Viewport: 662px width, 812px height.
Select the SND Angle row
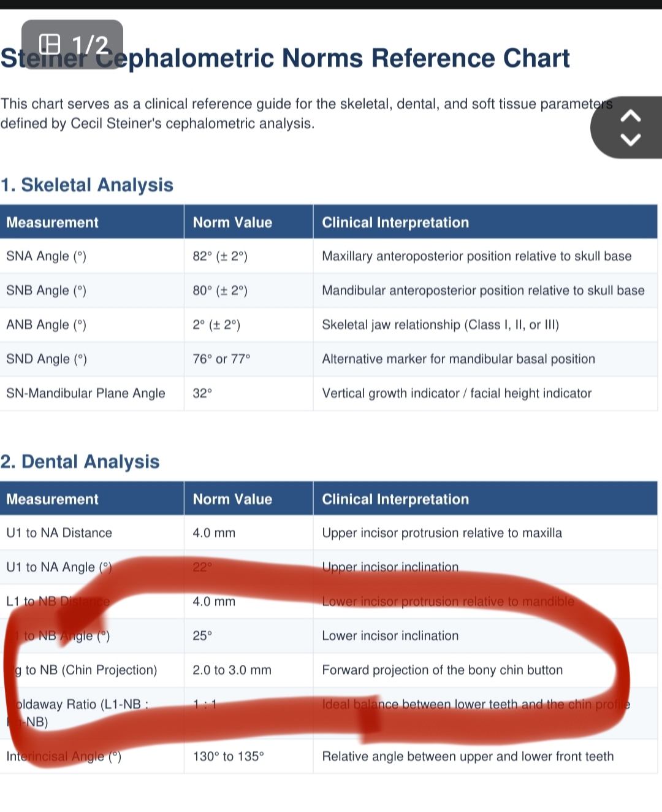[x=329, y=359]
